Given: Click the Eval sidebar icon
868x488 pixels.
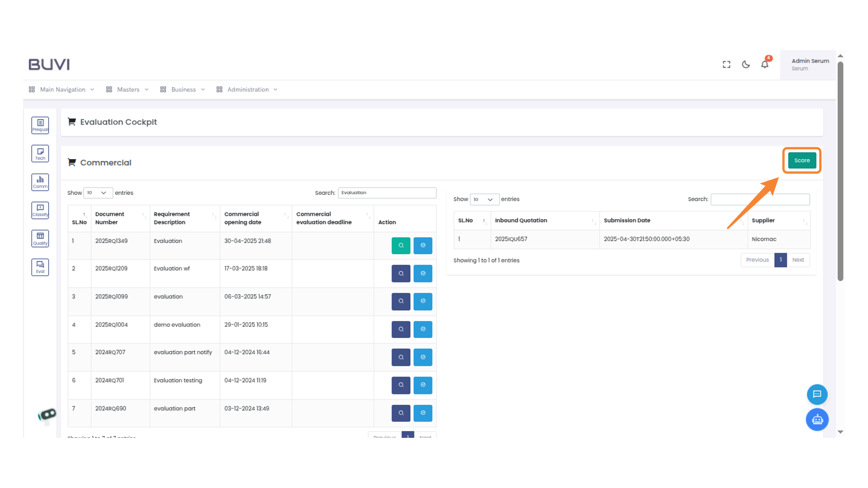Looking at the screenshot, I should click(x=40, y=267).
